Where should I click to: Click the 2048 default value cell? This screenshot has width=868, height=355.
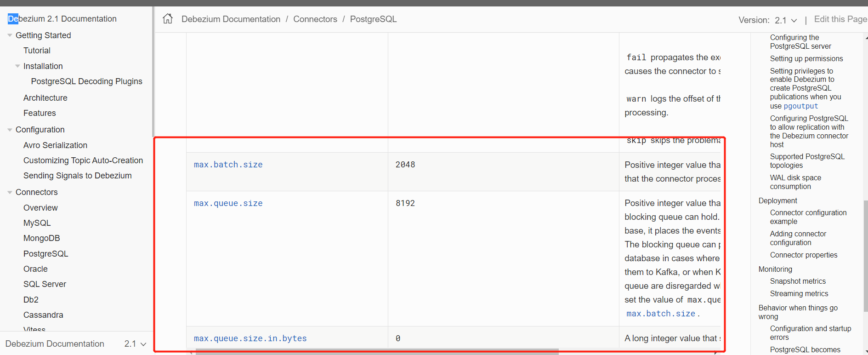[503, 172]
